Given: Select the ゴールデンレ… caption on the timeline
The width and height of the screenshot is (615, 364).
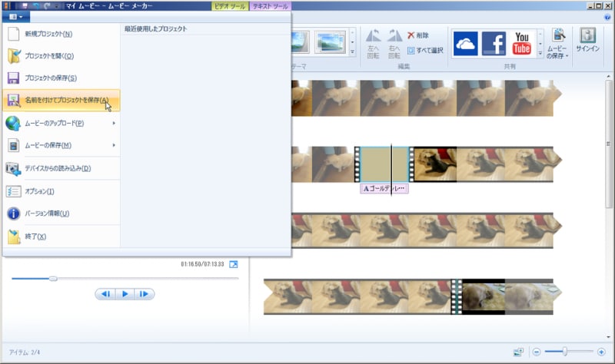Looking at the screenshot, I should 384,188.
